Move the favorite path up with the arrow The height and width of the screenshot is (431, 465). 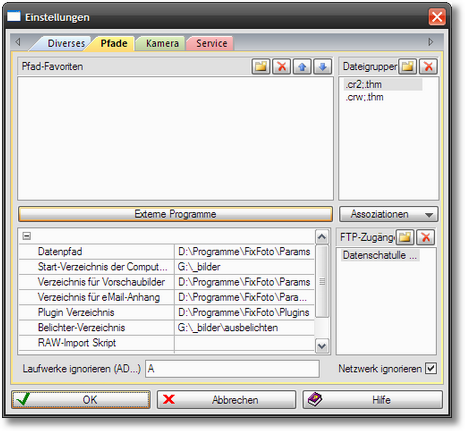[x=302, y=66]
